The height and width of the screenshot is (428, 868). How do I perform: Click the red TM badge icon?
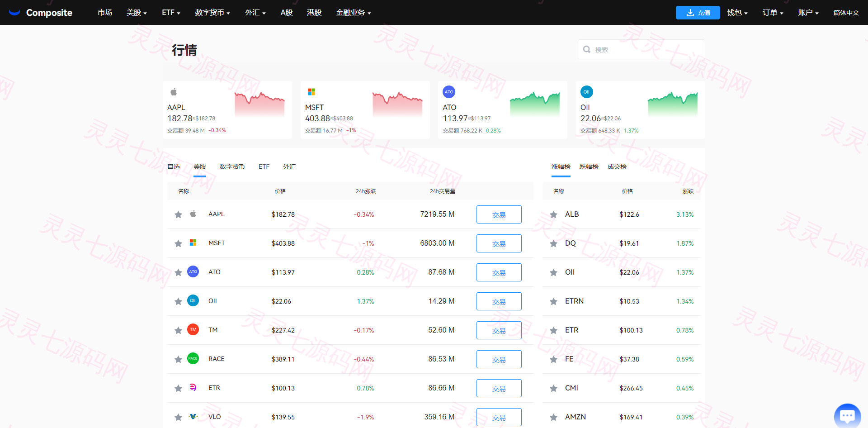coord(193,329)
